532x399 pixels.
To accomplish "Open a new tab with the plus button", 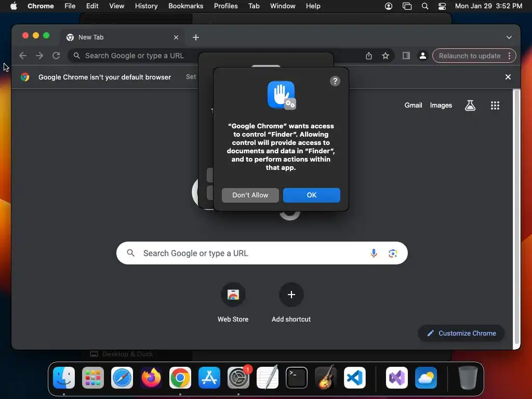I will [196, 37].
